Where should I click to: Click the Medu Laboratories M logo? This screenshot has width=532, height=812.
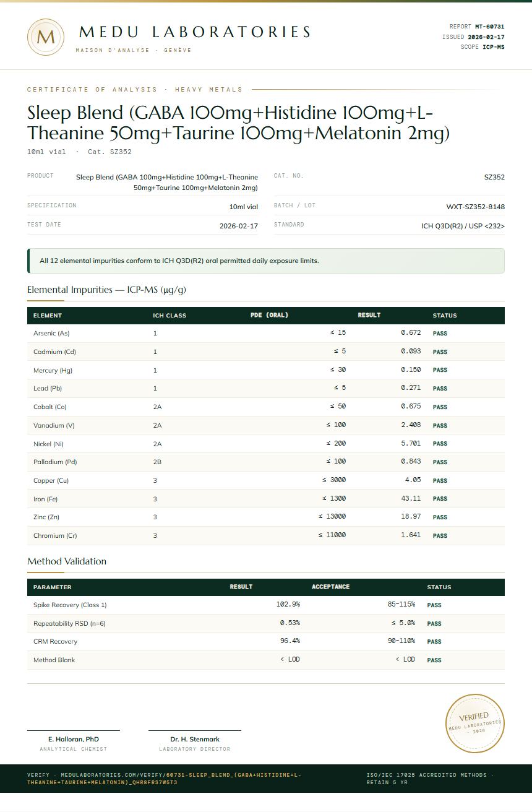click(x=46, y=37)
